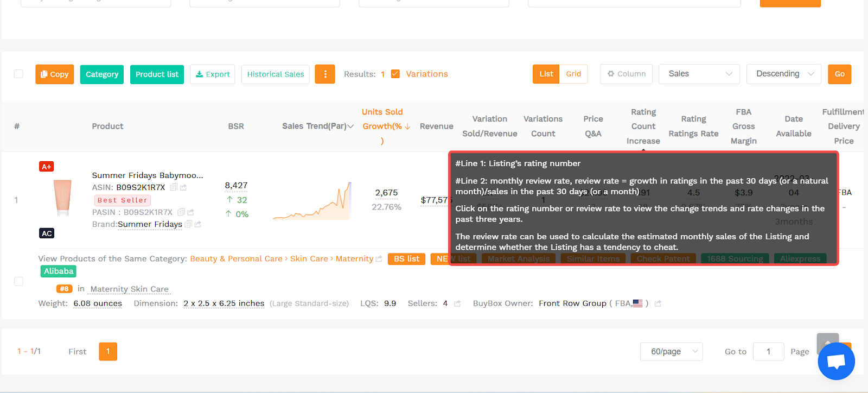Click the Category button
Screen dimensions: 868x393
point(102,74)
